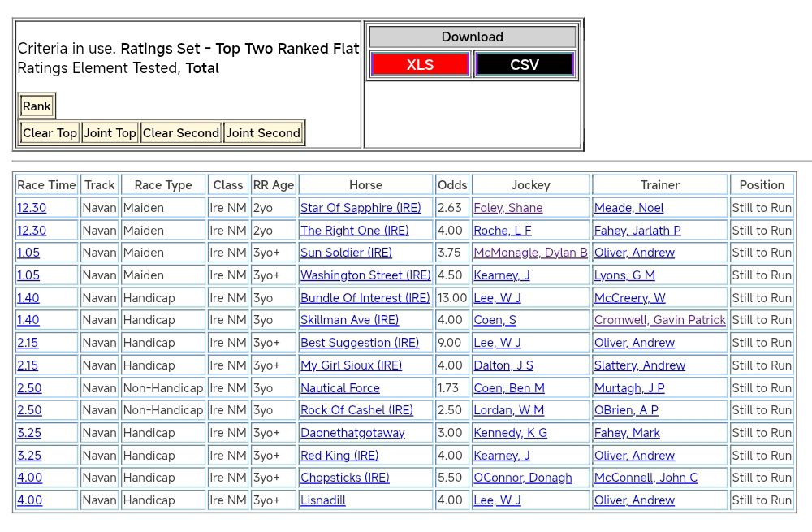Select the Joint Top filter
Viewport: 812px width, 532px height.
pyautogui.click(x=110, y=133)
